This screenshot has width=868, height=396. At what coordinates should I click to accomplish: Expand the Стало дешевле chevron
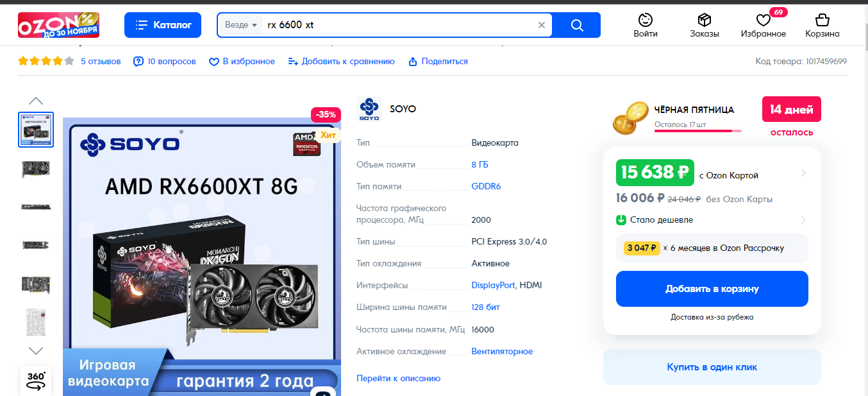(803, 220)
